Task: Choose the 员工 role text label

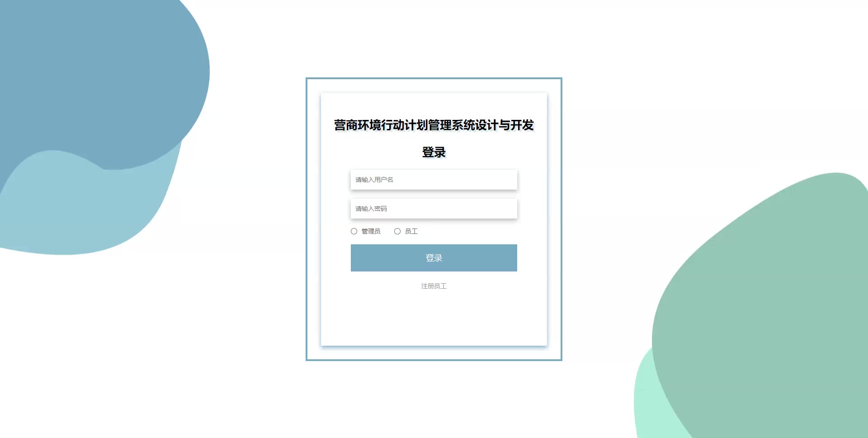Action: [x=411, y=231]
